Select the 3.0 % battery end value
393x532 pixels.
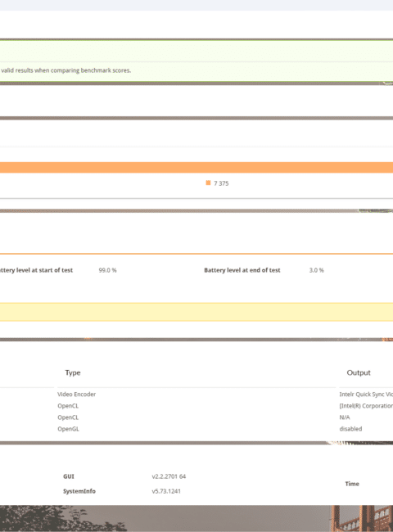pos(316,270)
